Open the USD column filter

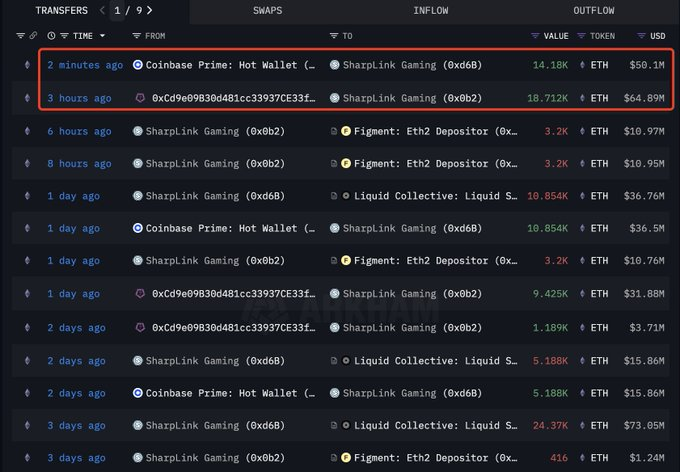641,36
